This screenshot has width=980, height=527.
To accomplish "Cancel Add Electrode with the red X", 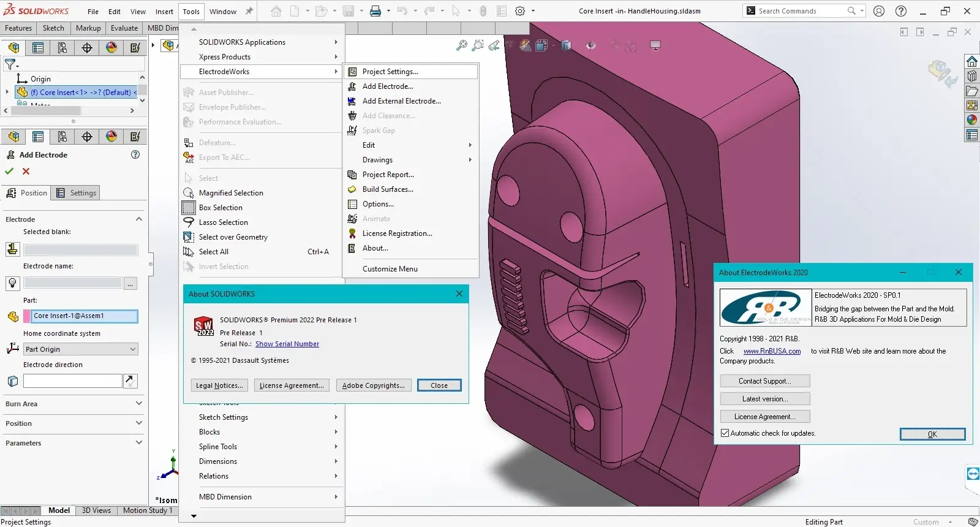I will 26,172.
